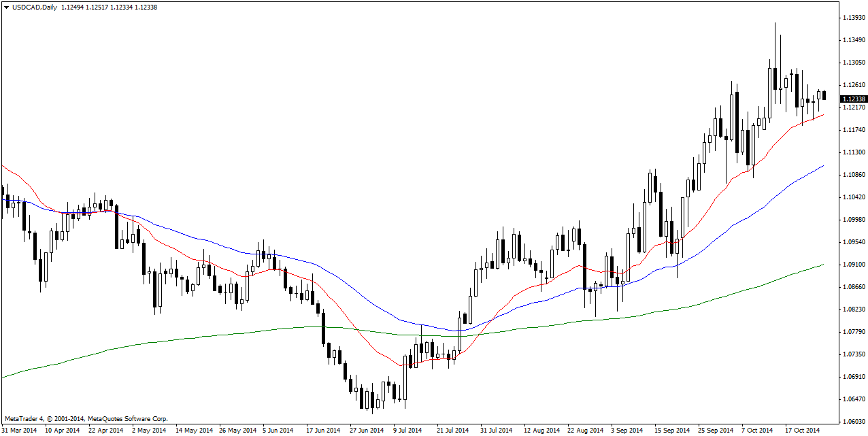
Task: Select the high value 1.12517 in header
Action: point(98,7)
